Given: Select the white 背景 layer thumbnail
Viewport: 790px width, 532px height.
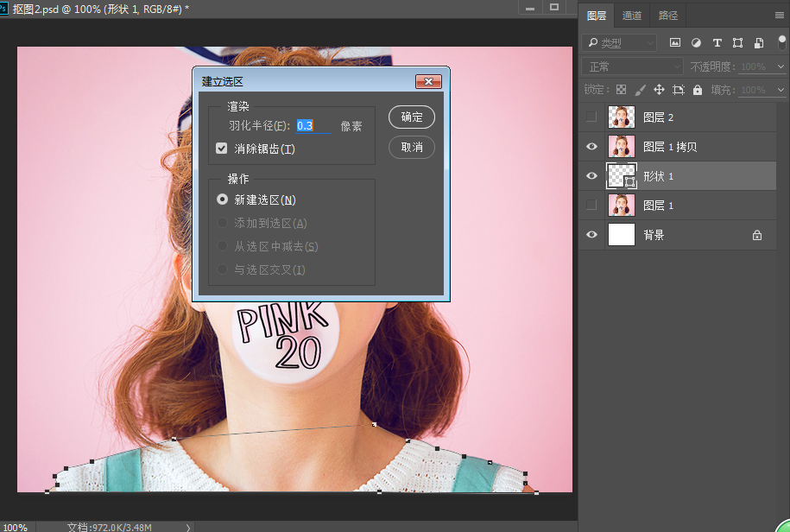Looking at the screenshot, I should tap(622, 234).
